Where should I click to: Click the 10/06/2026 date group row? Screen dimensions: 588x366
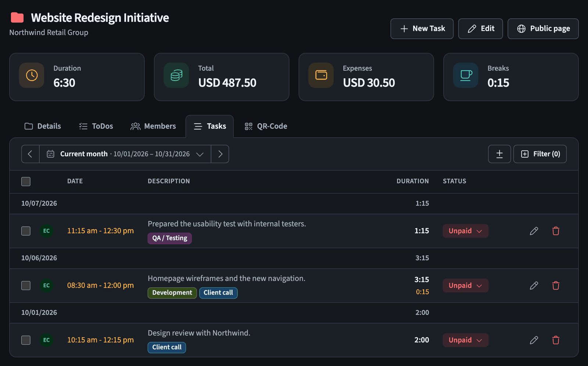pos(294,258)
